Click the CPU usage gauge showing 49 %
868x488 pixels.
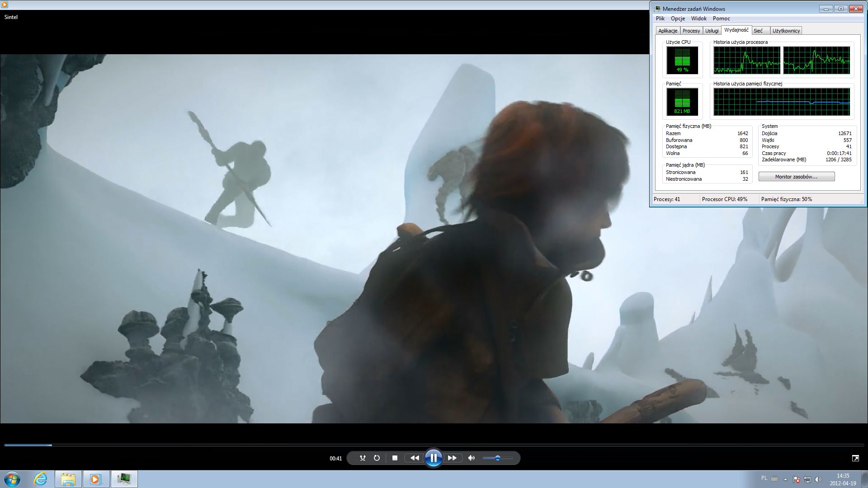[x=682, y=60]
